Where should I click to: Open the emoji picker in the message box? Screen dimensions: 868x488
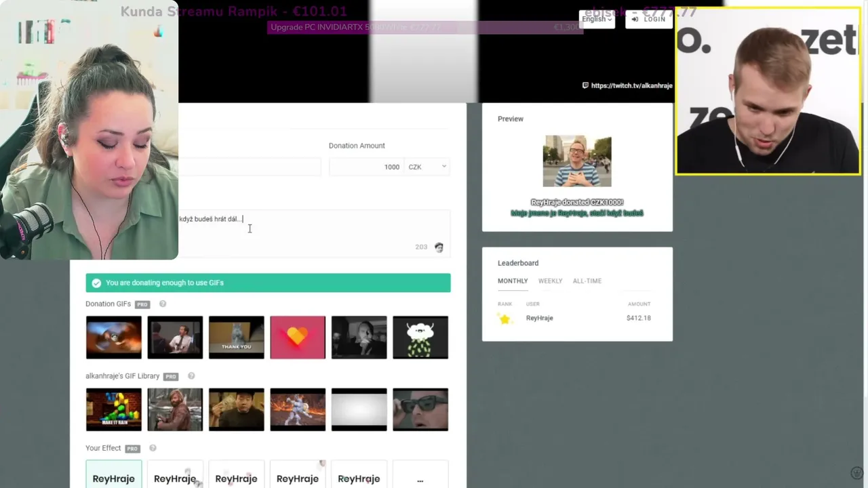click(x=439, y=247)
